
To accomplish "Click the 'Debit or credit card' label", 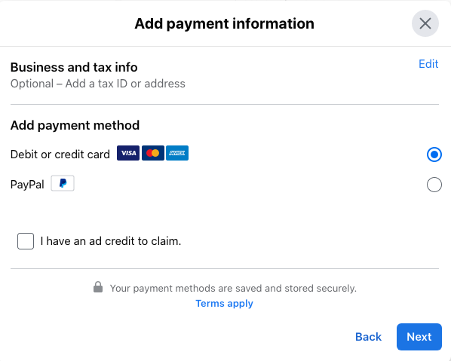I will pyautogui.click(x=60, y=154).
